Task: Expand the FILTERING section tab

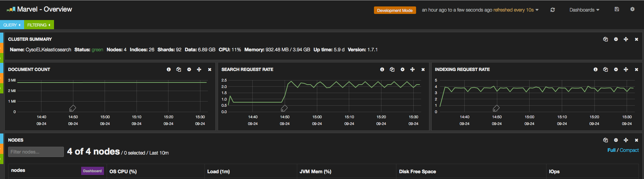Action: [x=39, y=25]
